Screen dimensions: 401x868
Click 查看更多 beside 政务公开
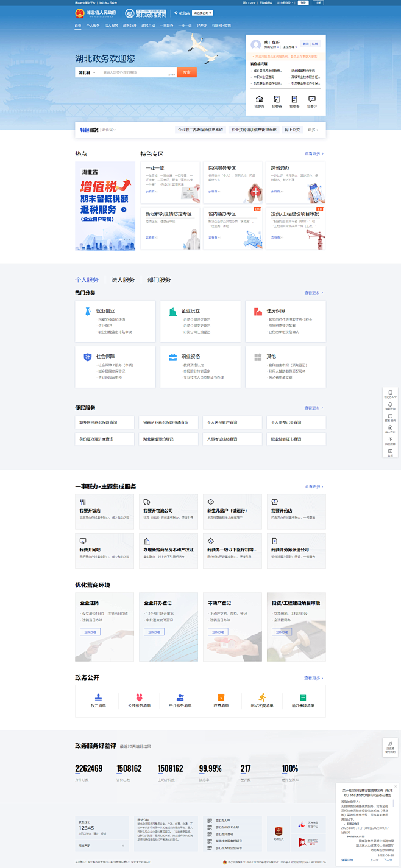314,677
